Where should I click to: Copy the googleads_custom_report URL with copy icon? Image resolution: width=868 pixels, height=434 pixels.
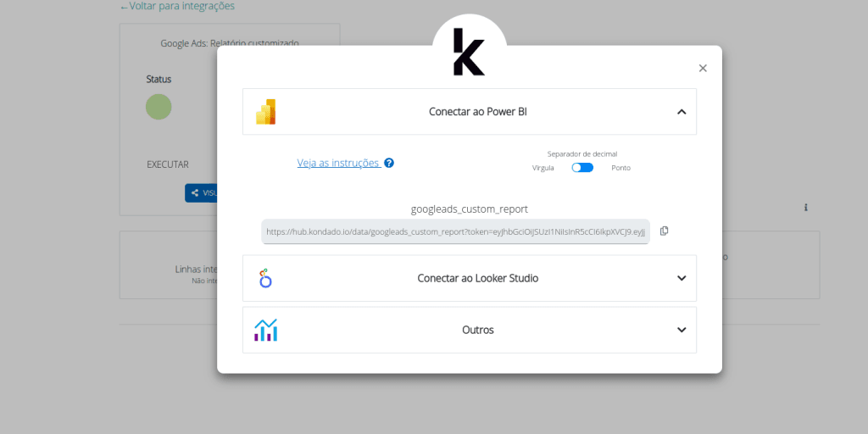click(x=664, y=231)
